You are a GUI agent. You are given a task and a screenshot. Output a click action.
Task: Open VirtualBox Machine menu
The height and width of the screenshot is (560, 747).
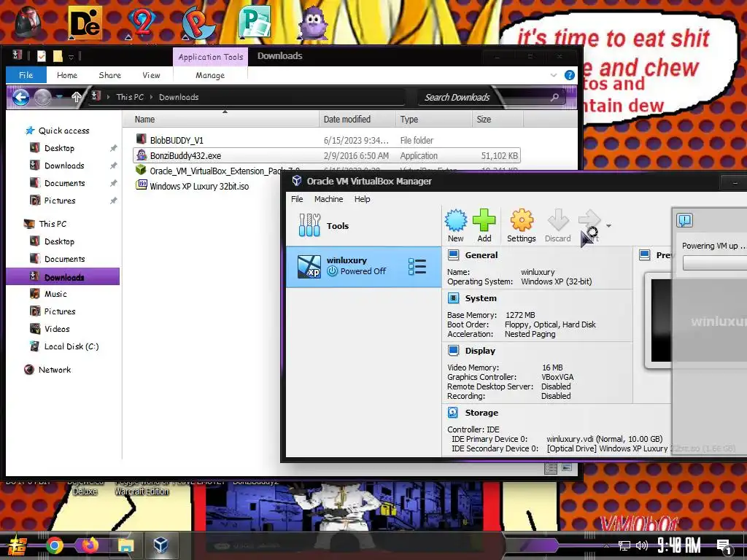pyautogui.click(x=329, y=199)
